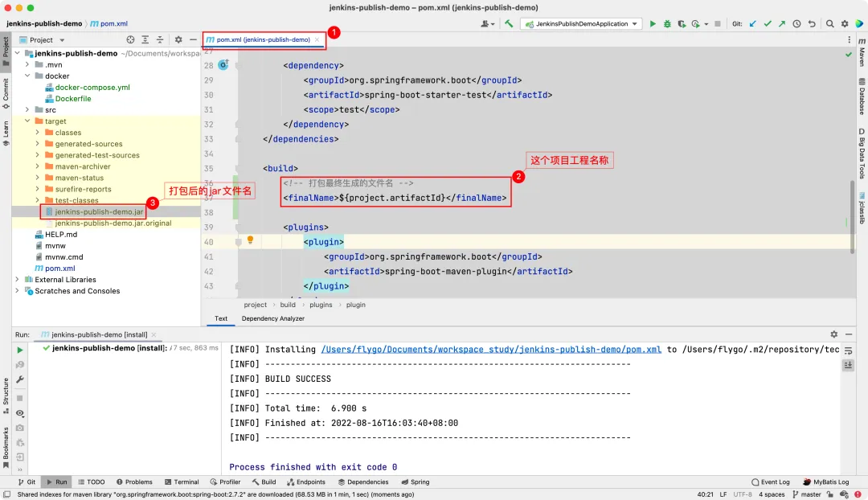Toggle the Maven tool window on the right edge

point(862,52)
